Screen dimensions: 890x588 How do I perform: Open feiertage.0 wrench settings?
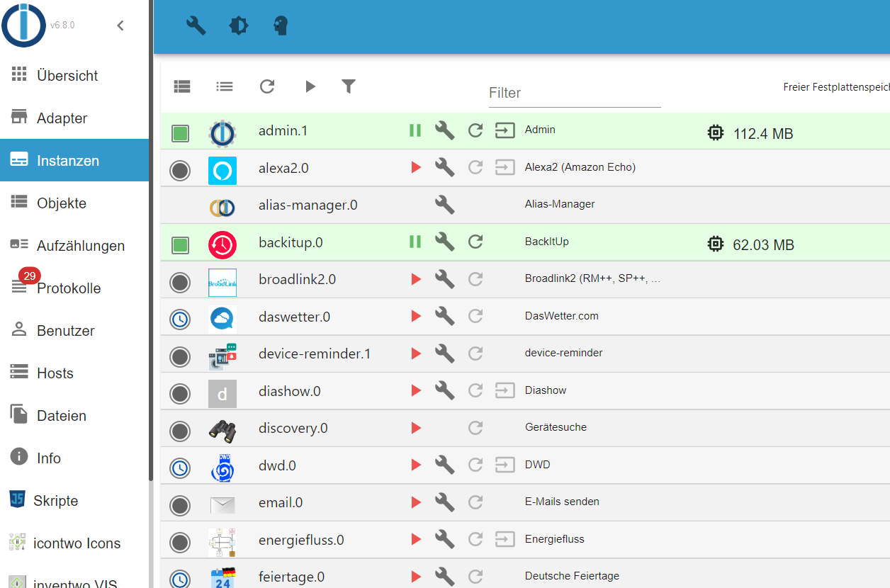(x=444, y=577)
